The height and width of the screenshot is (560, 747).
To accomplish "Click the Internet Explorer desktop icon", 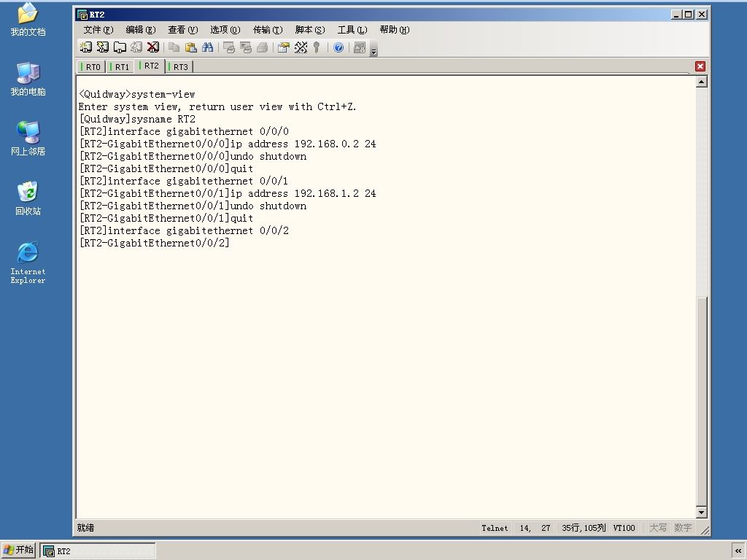I will 28,262.
